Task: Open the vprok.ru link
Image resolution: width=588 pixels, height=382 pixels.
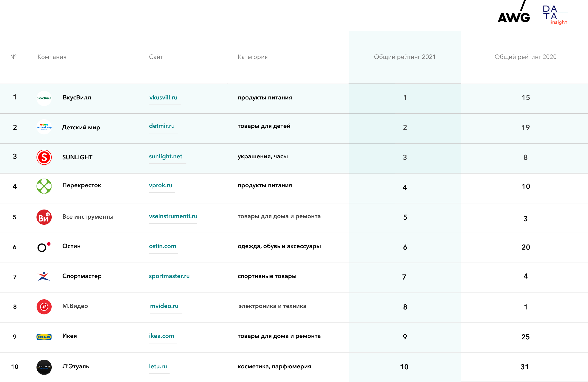Action: click(x=161, y=185)
